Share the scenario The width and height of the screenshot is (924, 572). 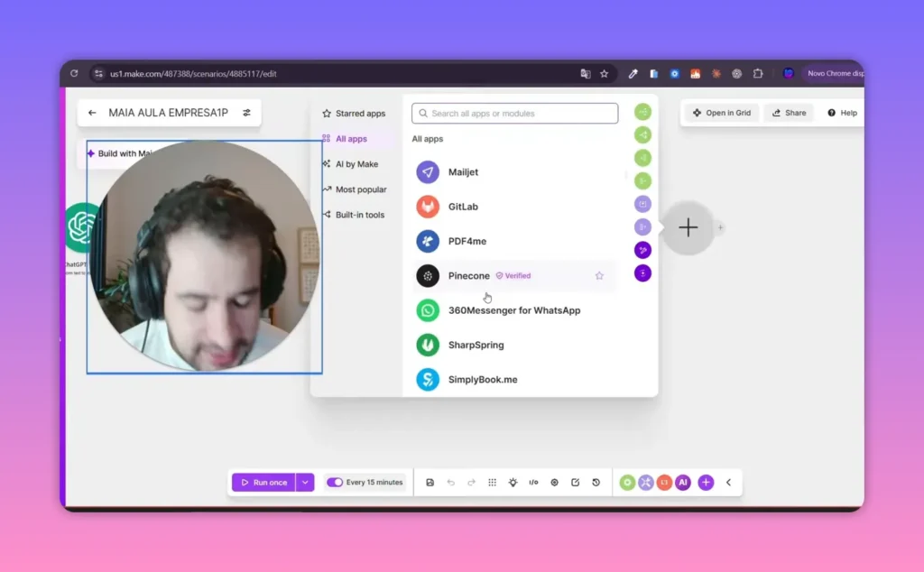[x=789, y=113]
